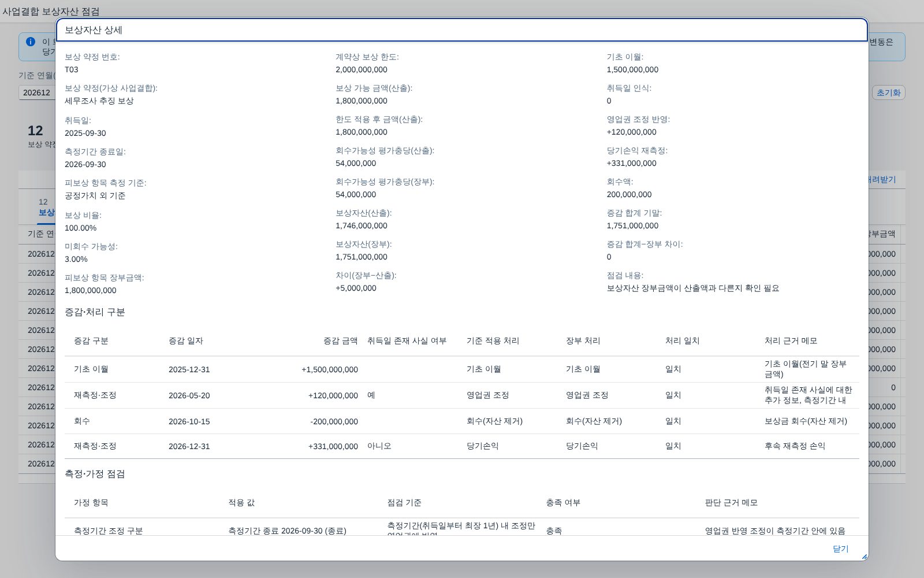The width and height of the screenshot is (924, 578).
Task: Close the dialog with the 닫기 button
Action: (x=840, y=549)
